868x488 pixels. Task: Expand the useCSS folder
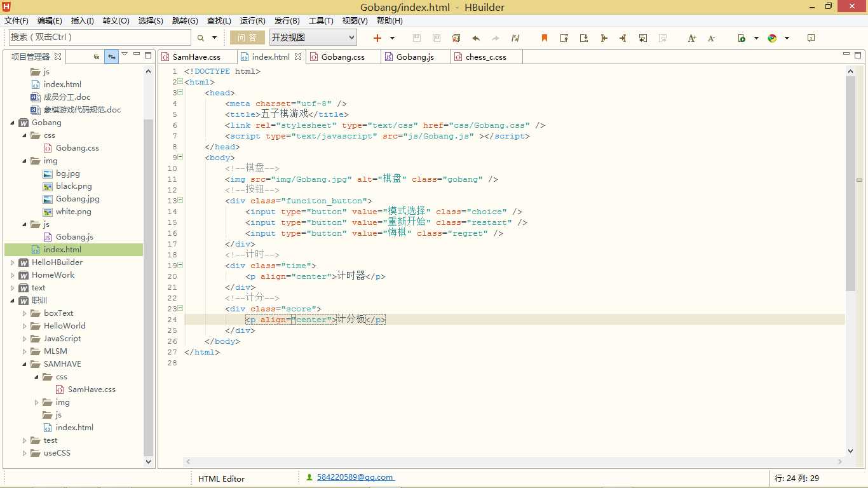tap(24, 453)
